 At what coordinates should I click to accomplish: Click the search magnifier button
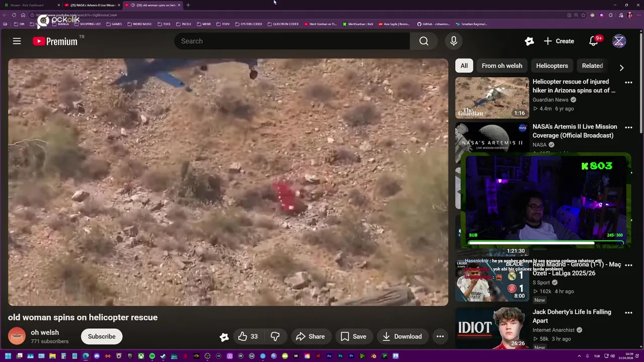click(424, 41)
